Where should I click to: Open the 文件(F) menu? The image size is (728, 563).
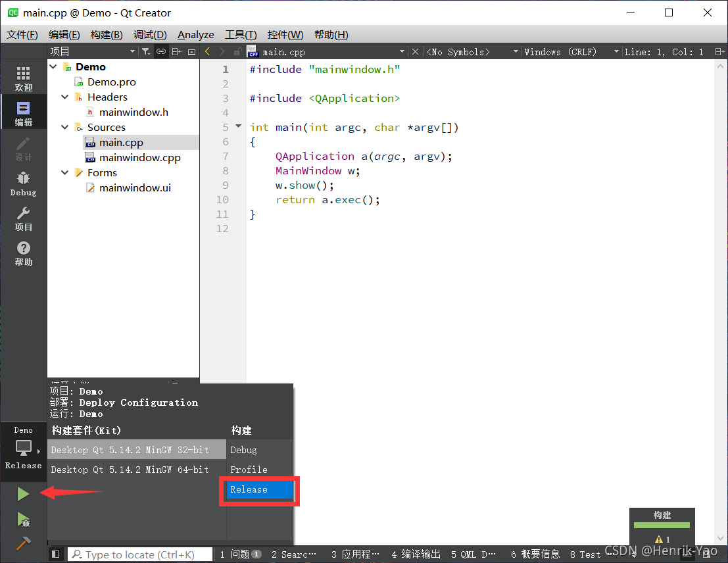(22, 35)
